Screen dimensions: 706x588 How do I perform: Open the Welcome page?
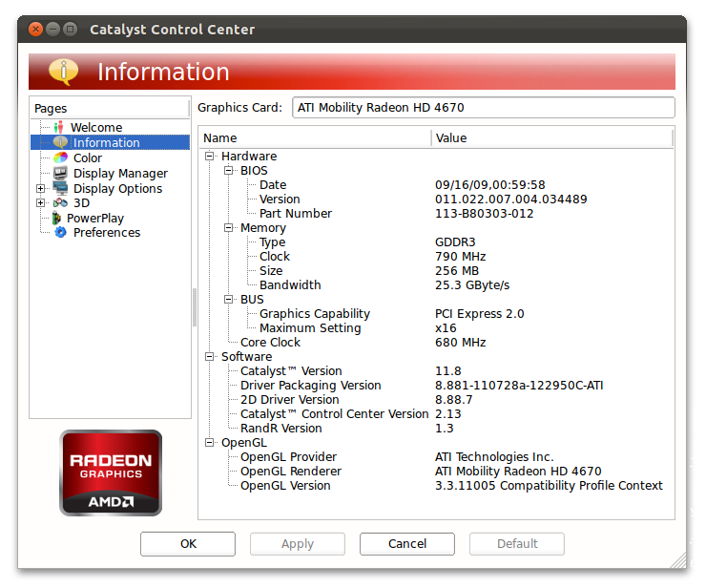pos(96,128)
